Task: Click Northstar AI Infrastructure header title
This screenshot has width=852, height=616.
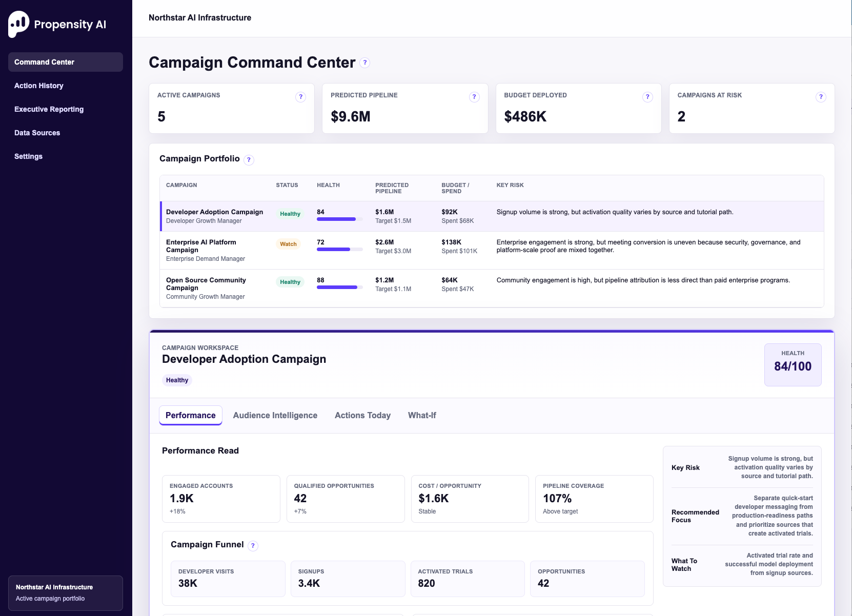Action: tap(200, 17)
